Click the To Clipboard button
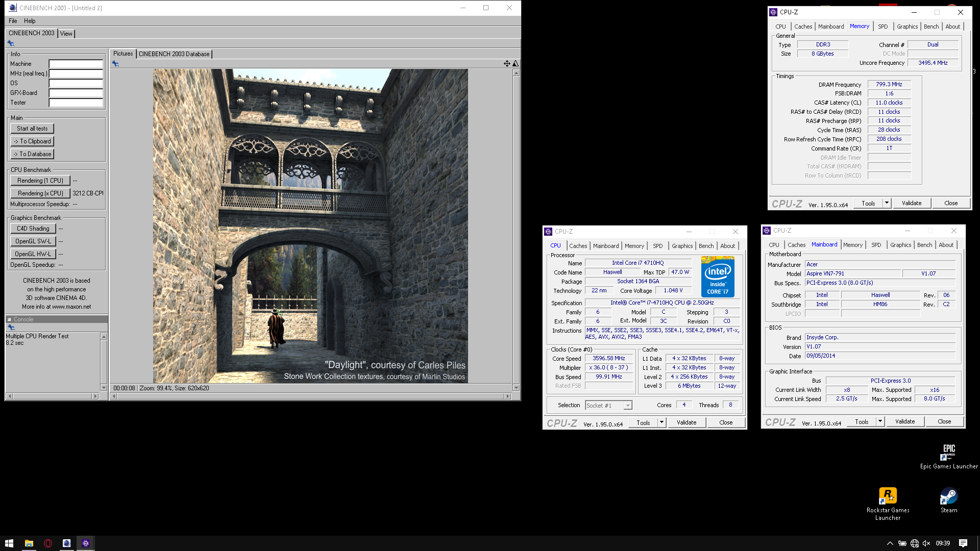 (x=32, y=141)
